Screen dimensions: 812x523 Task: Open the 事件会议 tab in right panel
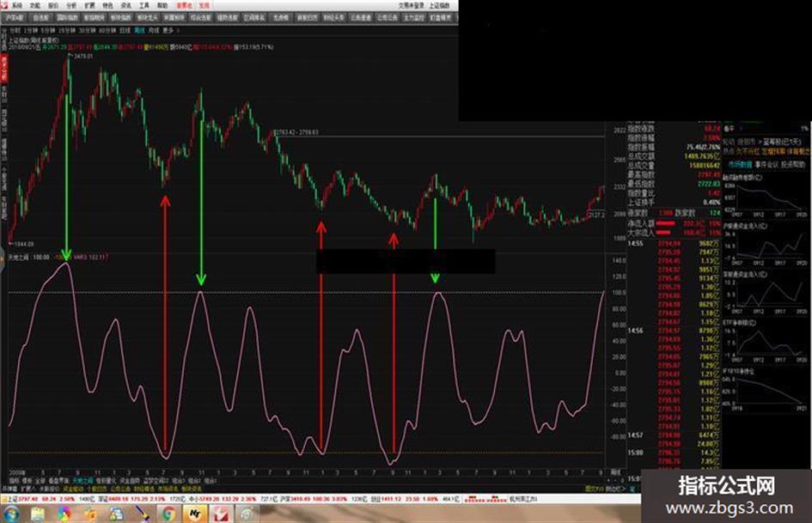tap(766, 165)
